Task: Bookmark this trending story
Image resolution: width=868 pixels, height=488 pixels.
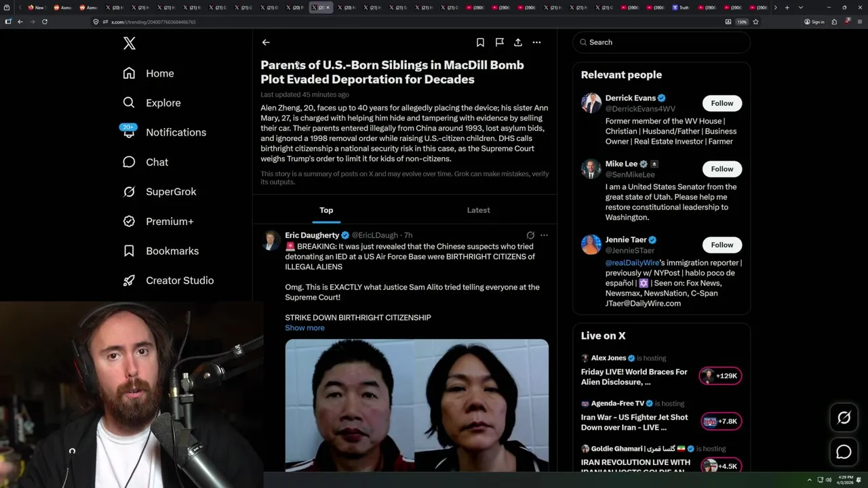Action: 480,42
